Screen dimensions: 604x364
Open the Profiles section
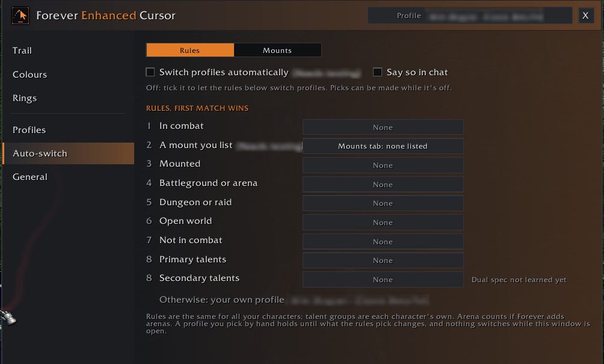point(29,130)
